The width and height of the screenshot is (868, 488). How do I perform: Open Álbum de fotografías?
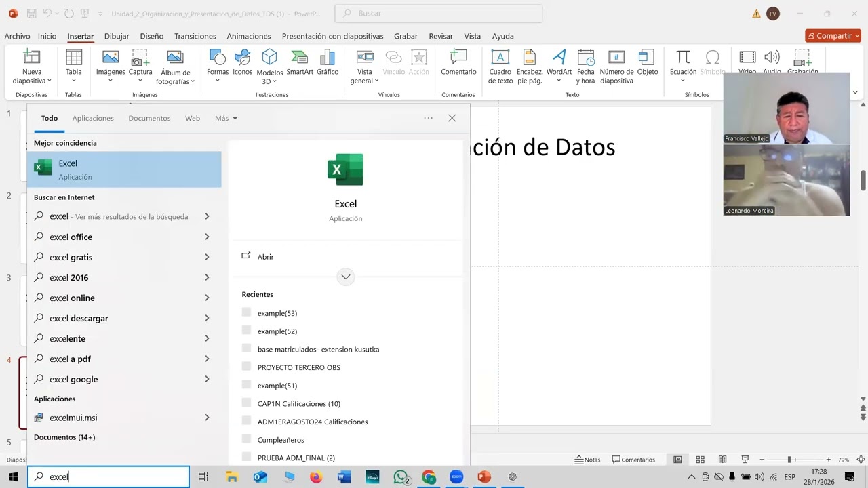coord(175,67)
